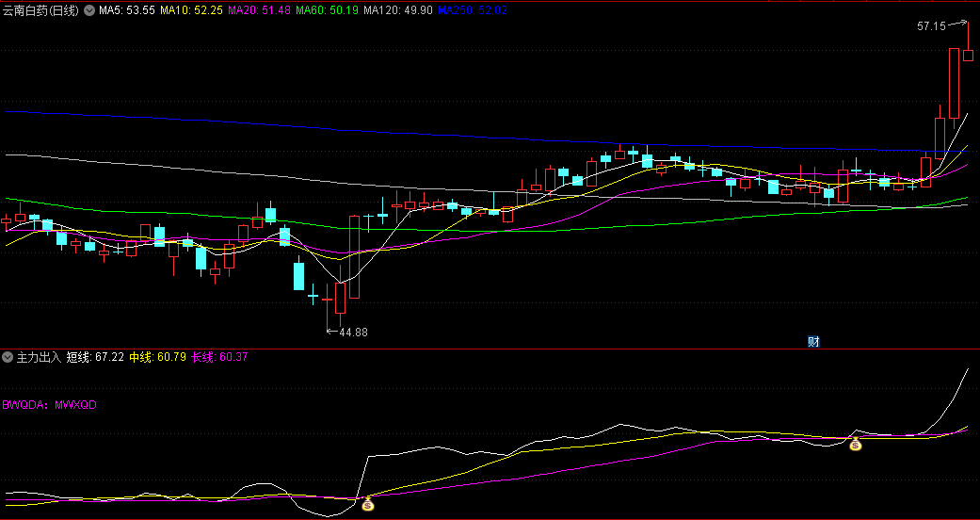The height and width of the screenshot is (520, 980).
Task: Select the MA10: 52.25 label
Action: 190,10
